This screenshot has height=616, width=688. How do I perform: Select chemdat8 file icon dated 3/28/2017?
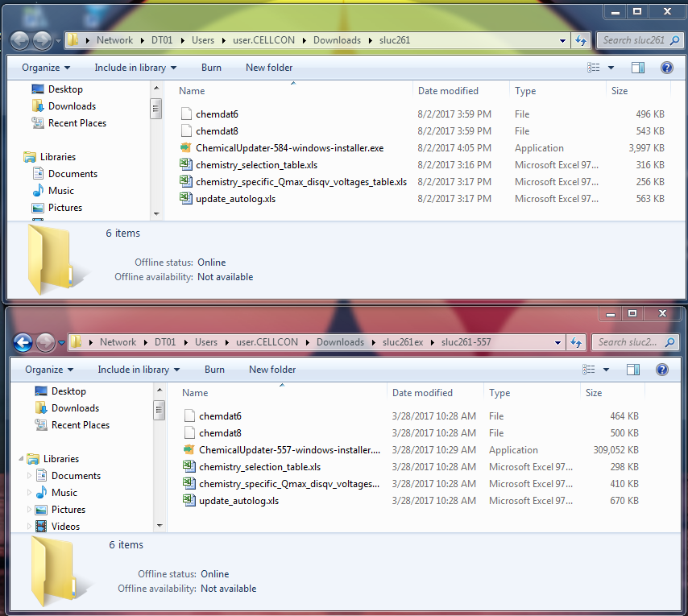pos(189,433)
